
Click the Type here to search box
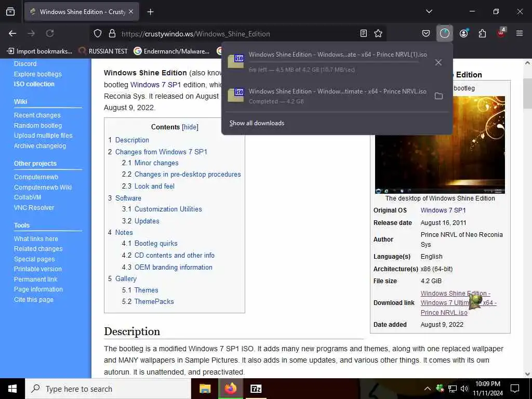click(x=108, y=389)
